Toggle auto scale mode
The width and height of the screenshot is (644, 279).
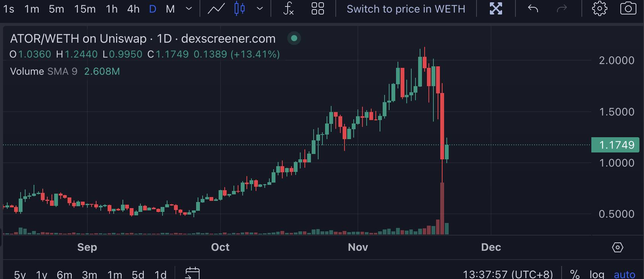625,274
